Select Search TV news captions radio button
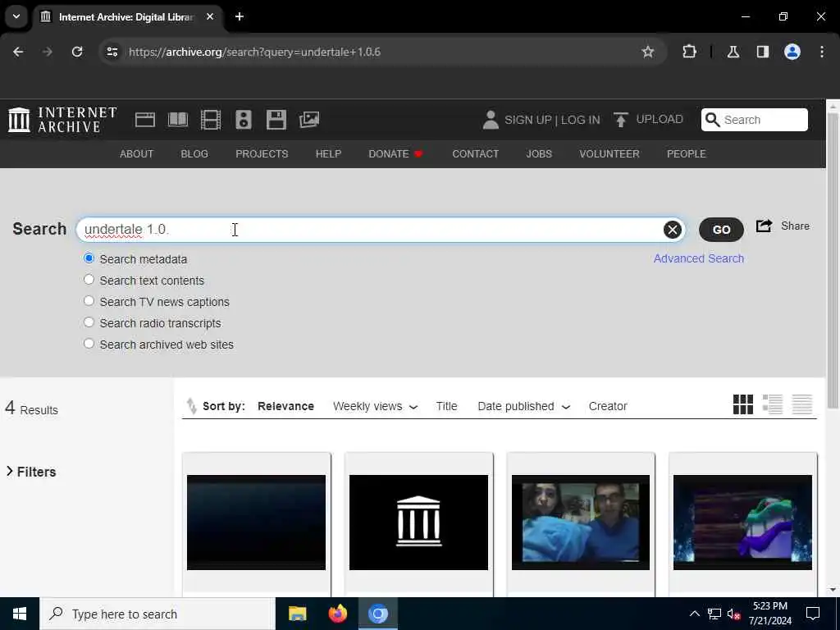Image resolution: width=840 pixels, height=630 pixels. coord(89,301)
